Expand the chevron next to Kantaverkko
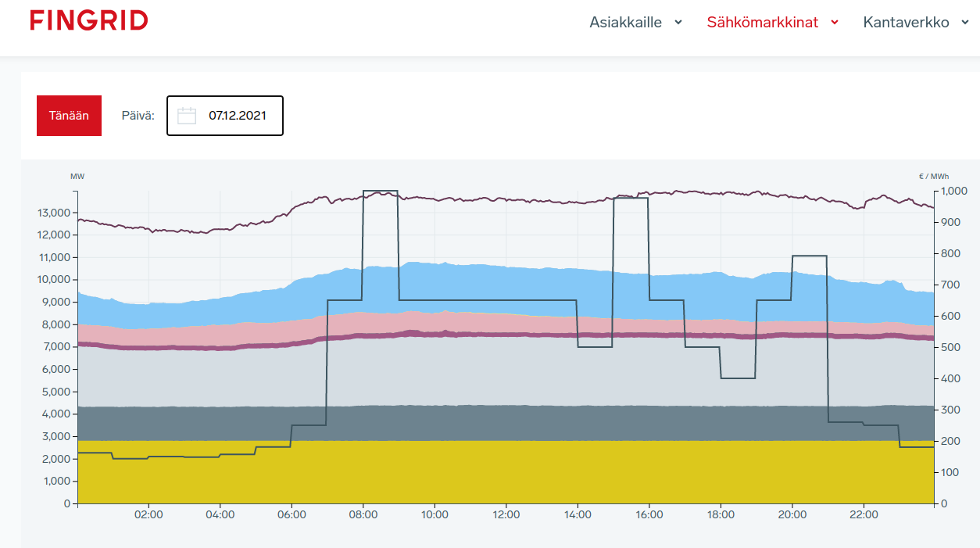 pyautogui.click(x=965, y=23)
